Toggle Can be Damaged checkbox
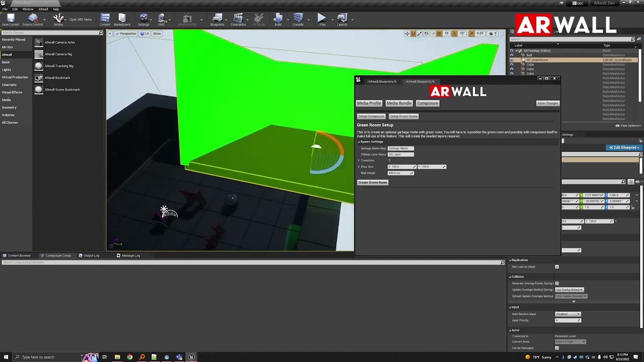 point(557,348)
